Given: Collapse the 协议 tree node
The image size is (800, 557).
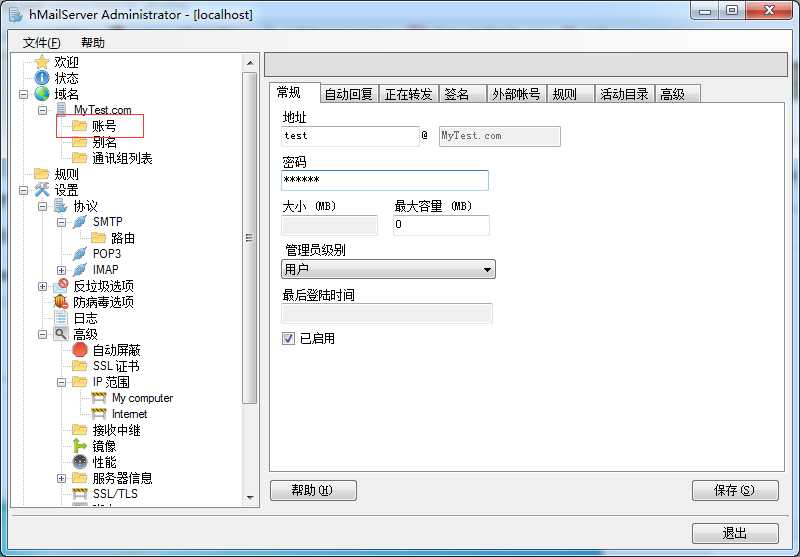Looking at the screenshot, I should point(42,206).
